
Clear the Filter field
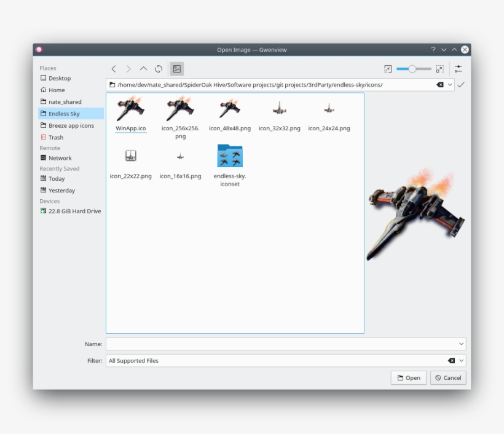451,361
